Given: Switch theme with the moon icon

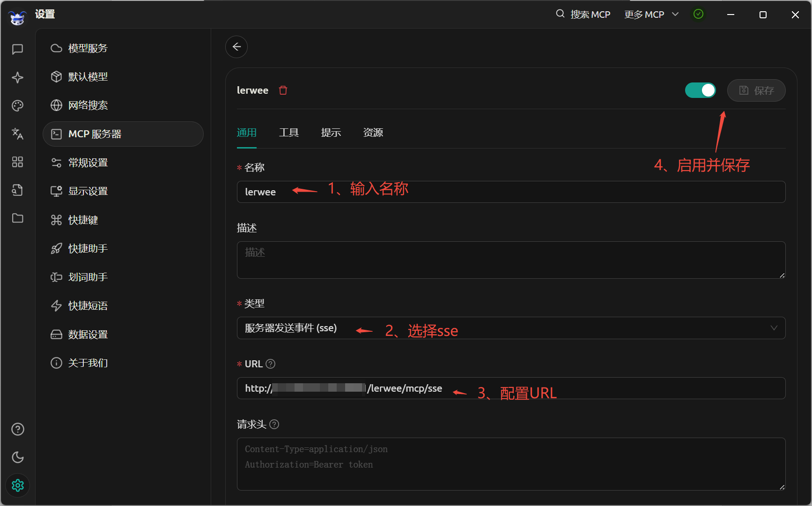Looking at the screenshot, I should [18, 457].
